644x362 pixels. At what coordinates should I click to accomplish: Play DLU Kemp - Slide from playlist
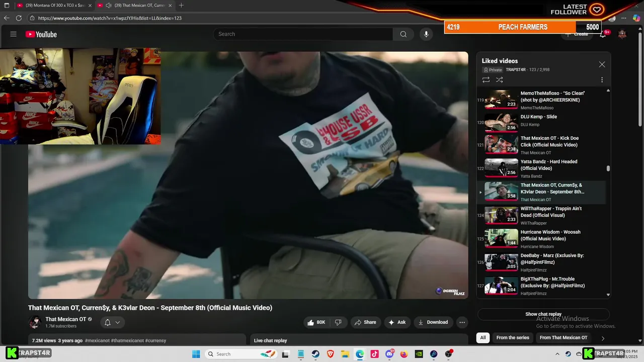pyautogui.click(x=541, y=122)
